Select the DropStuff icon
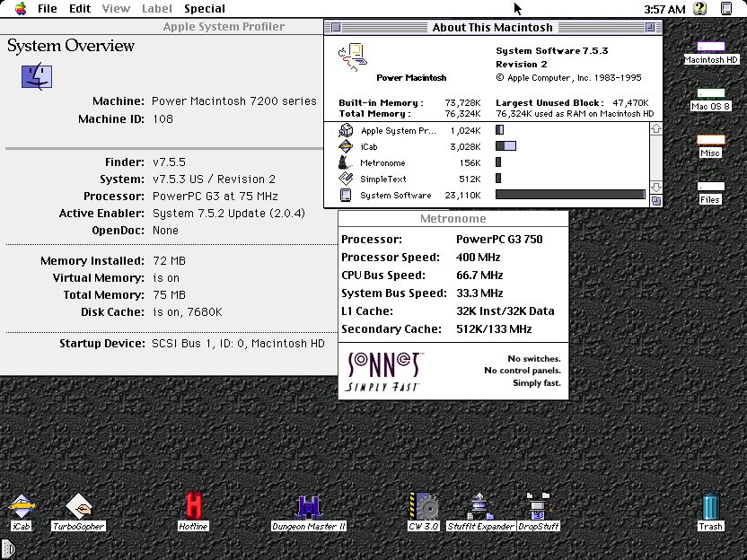This screenshot has width=747, height=560. tap(539, 507)
